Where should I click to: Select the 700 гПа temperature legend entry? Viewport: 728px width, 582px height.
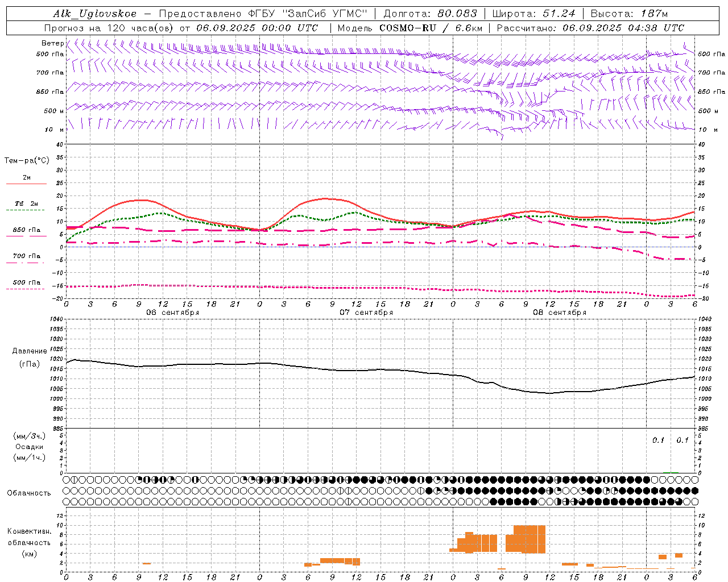coord(27,256)
